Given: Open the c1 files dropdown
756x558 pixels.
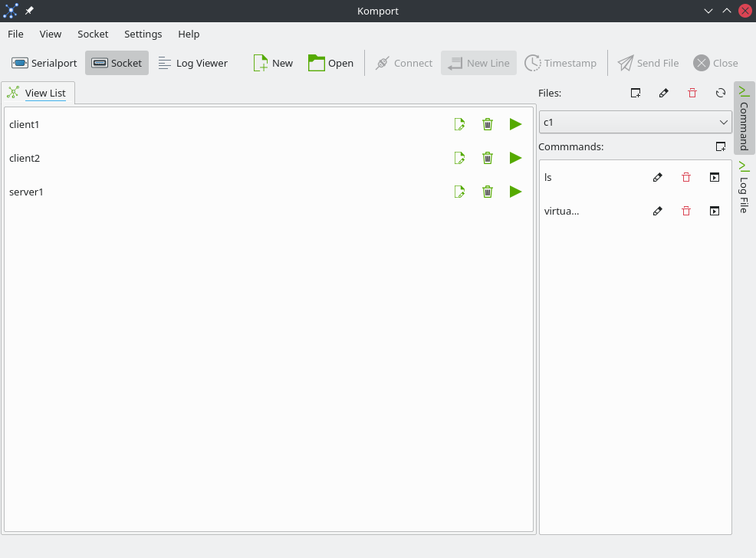Looking at the screenshot, I should tap(636, 123).
